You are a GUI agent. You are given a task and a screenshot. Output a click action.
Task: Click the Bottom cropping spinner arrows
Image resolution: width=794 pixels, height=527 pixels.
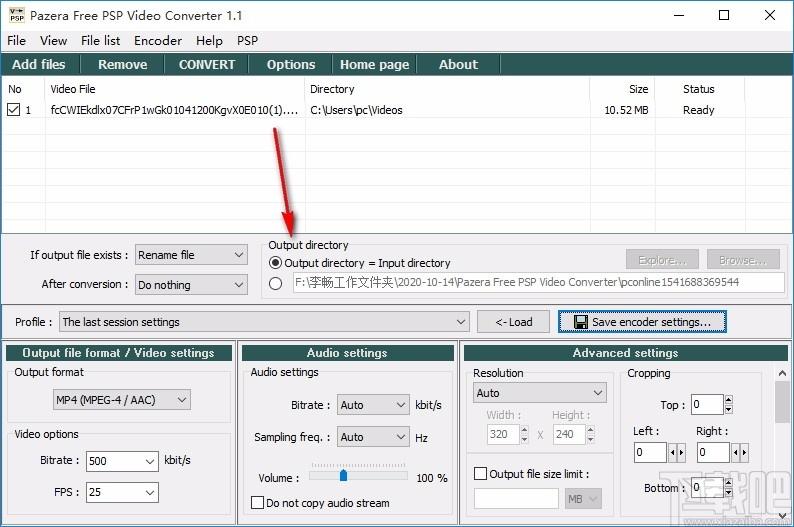point(728,488)
